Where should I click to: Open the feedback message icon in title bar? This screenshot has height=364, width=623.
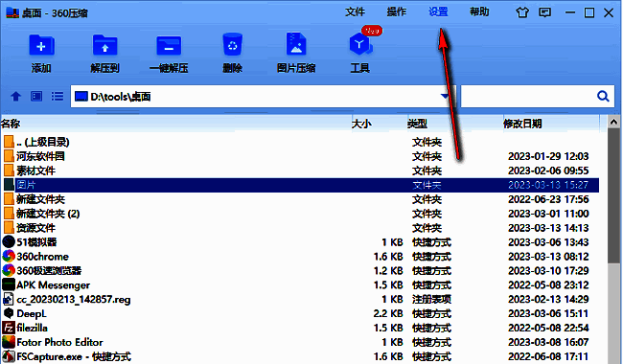pos(544,12)
